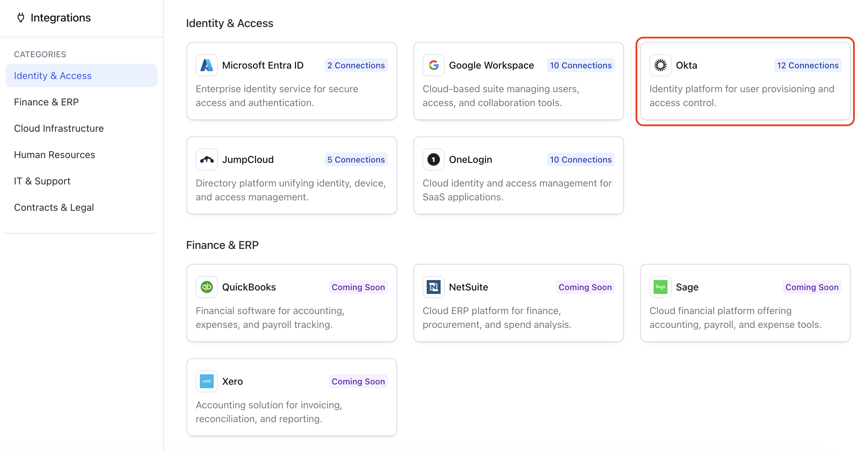
Task: Switch to Human Resources category
Action: pos(82,155)
